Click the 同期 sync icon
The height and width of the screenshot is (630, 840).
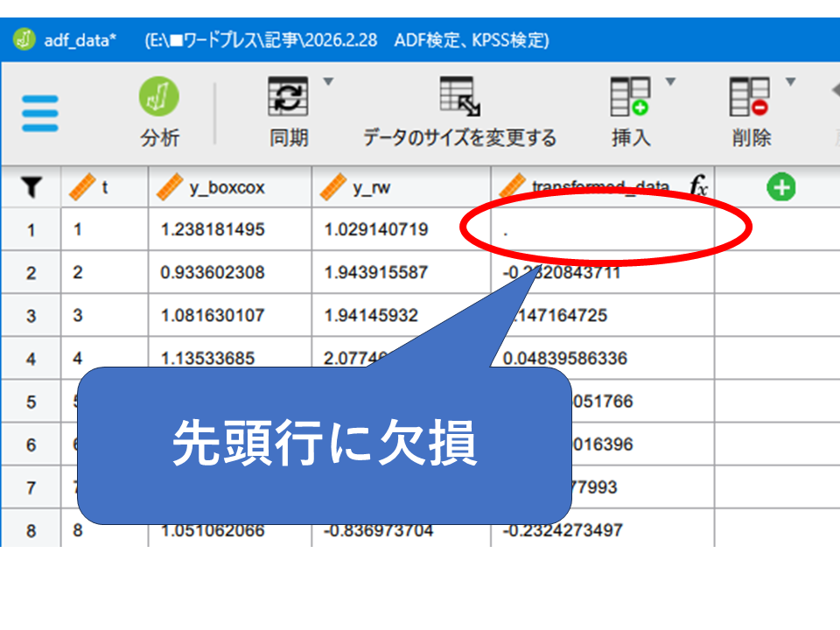coord(288,97)
